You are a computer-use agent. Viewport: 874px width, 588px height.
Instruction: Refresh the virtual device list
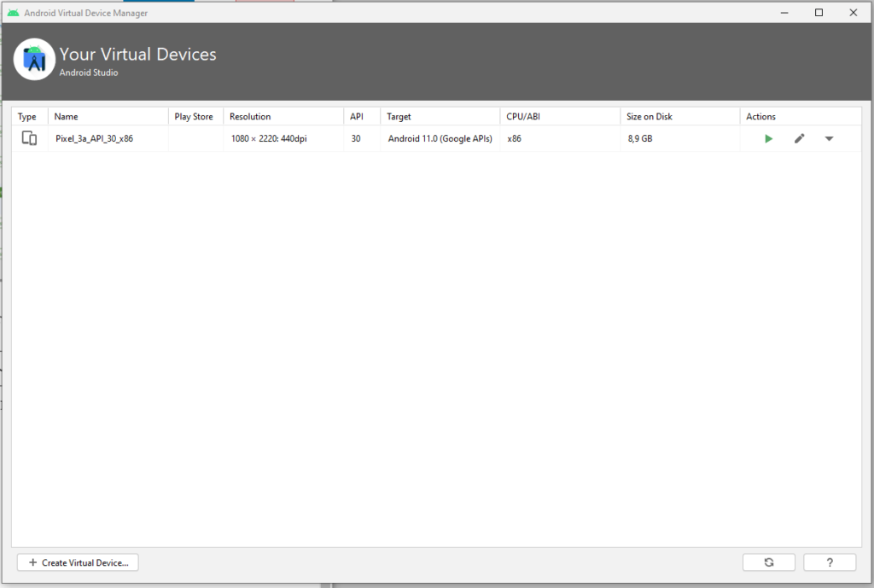(769, 562)
